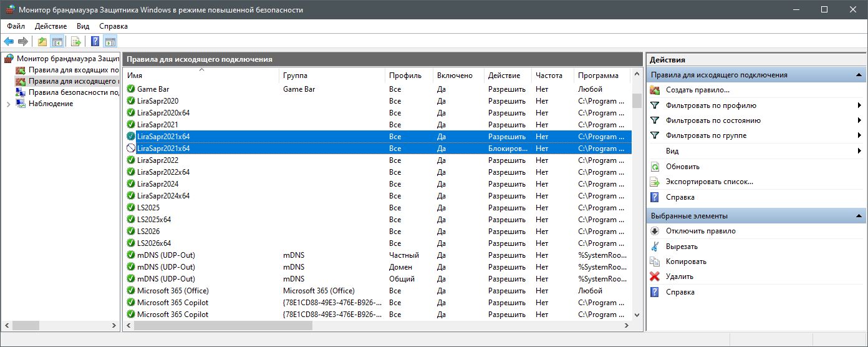The height and width of the screenshot is (347, 868).
Task: Click the rules list vertical scrollbar thumb
Action: click(637, 100)
